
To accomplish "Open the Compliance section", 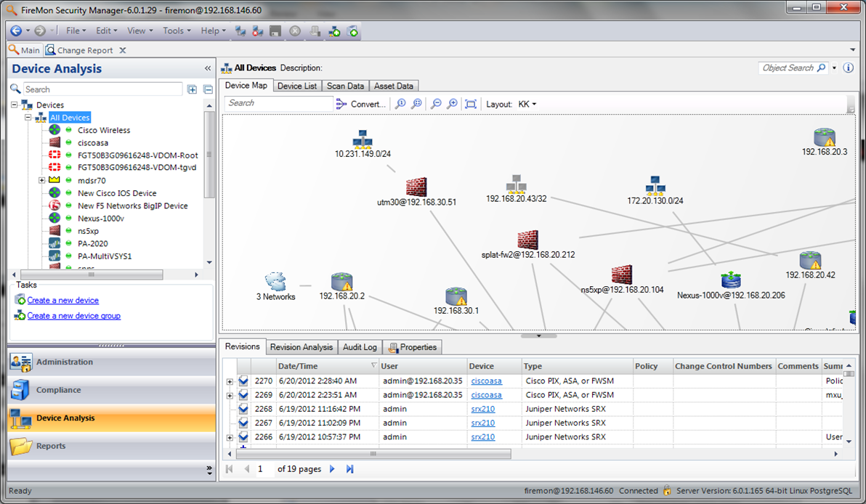I will coord(112,390).
